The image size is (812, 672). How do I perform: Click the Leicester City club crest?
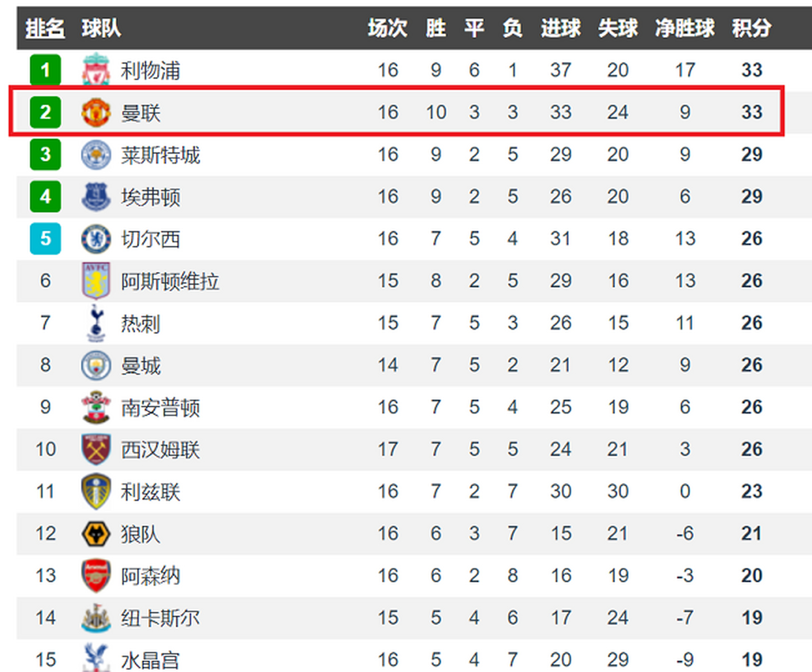coord(96,154)
